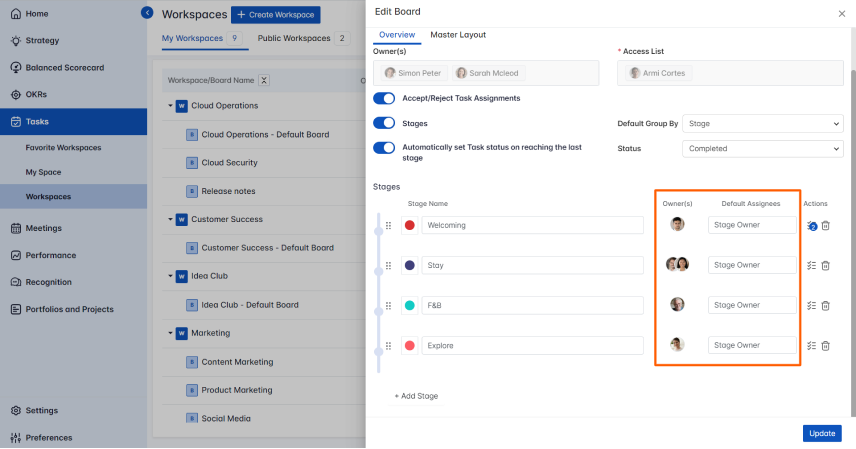The width and height of the screenshot is (856, 449).
Task: Open Favorite Workspaces submenu item
Action: 63,147
